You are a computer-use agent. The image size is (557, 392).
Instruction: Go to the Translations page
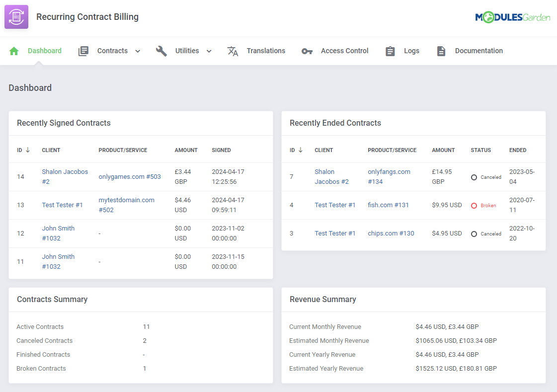[266, 51]
